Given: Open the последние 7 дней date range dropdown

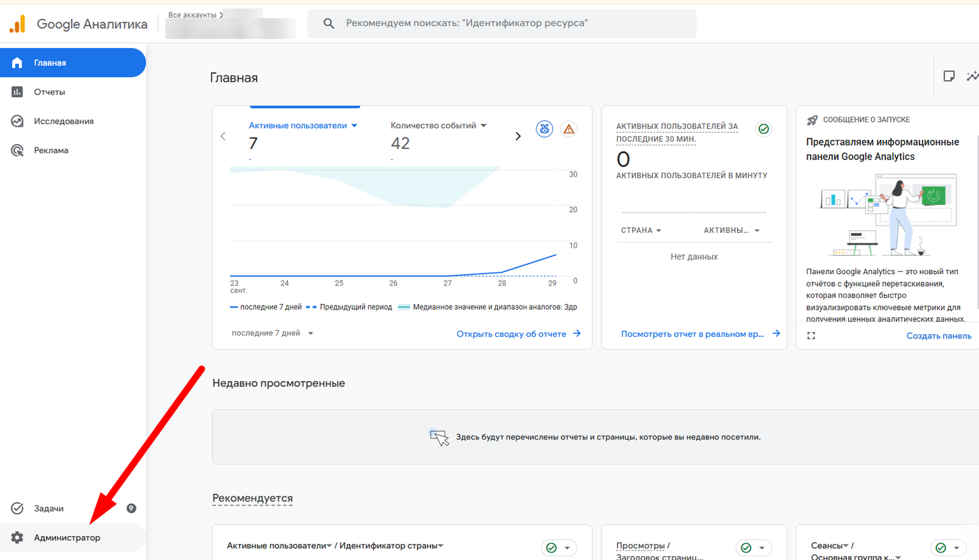Looking at the screenshot, I should pos(273,333).
